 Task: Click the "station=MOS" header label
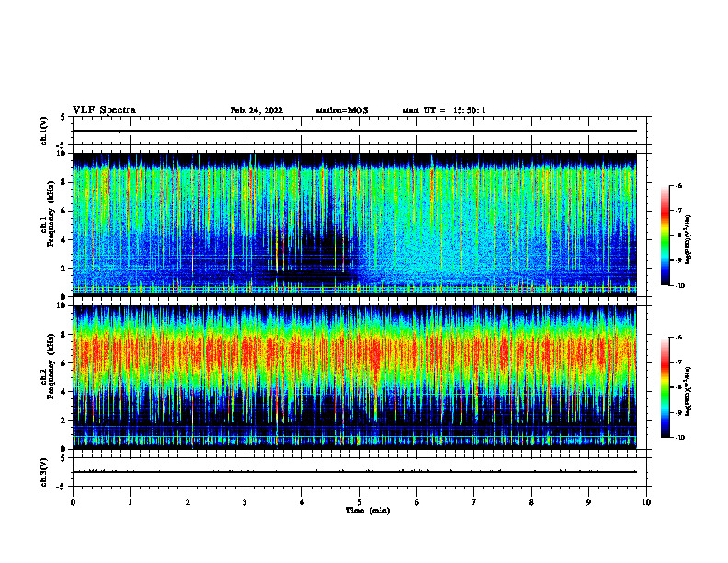(342, 110)
